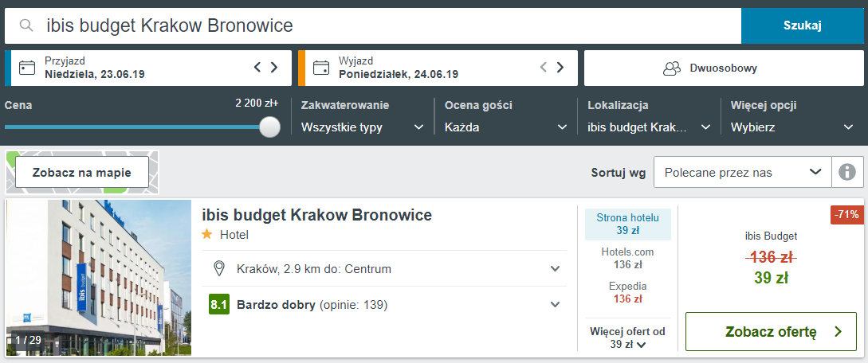Open the Więcej opcji dropdown

792,127
